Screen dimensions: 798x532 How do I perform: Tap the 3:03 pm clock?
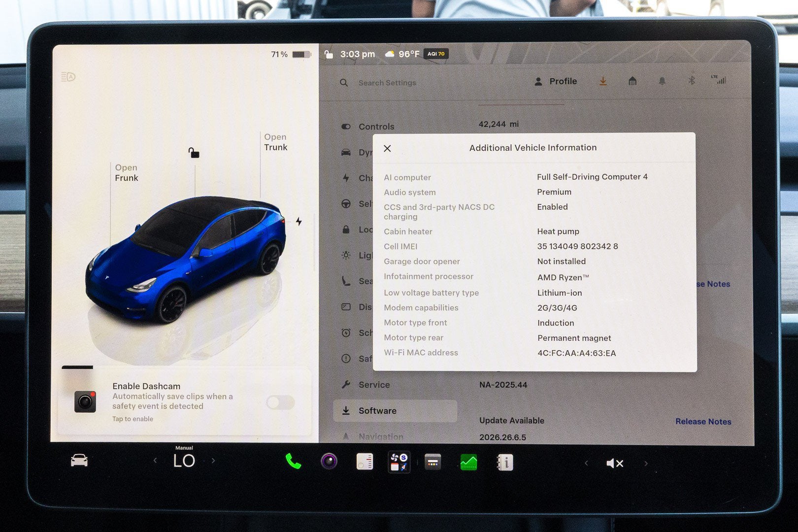point(358,54)
